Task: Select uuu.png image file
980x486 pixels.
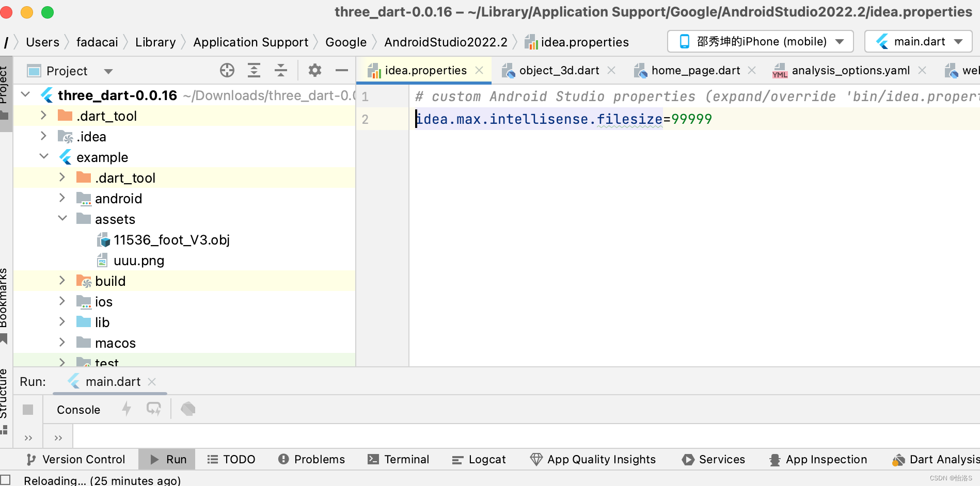Action: click(131, 261)
